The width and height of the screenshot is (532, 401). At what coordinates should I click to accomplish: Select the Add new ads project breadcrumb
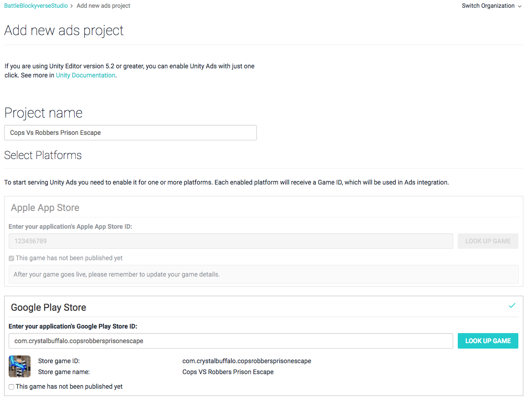[103, 6]
